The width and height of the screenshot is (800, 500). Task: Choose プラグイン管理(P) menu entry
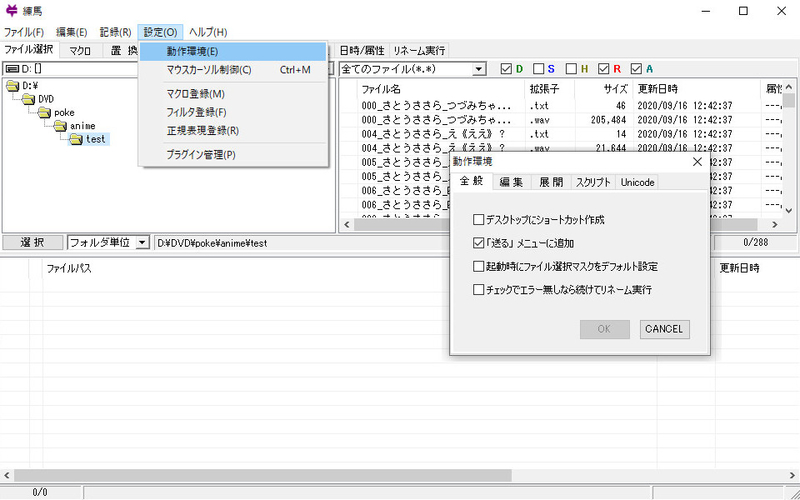(233, 155)
